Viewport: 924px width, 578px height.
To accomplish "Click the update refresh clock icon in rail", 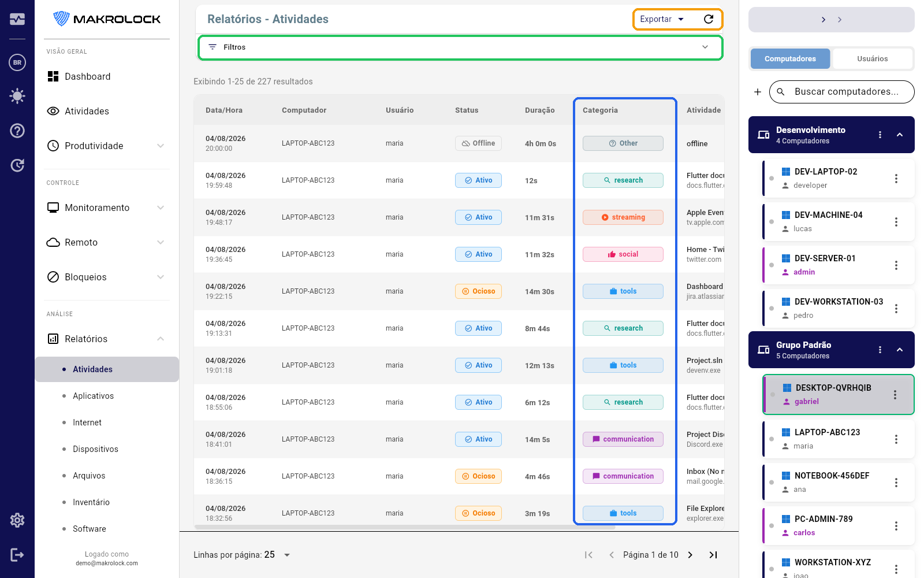I will (x=17, y=165).
